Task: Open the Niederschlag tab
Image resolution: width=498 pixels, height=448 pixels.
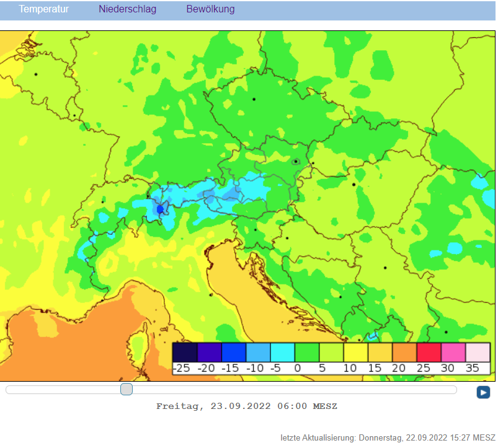Action: pyautogui.click(x=127, y=9)
